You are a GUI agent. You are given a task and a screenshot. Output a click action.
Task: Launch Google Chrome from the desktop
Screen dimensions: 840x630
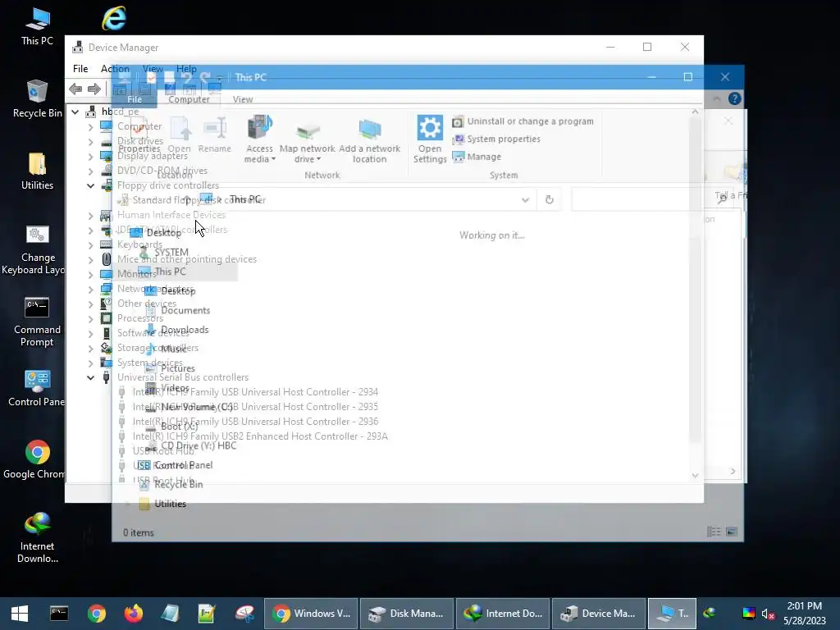tap(37, 459)
